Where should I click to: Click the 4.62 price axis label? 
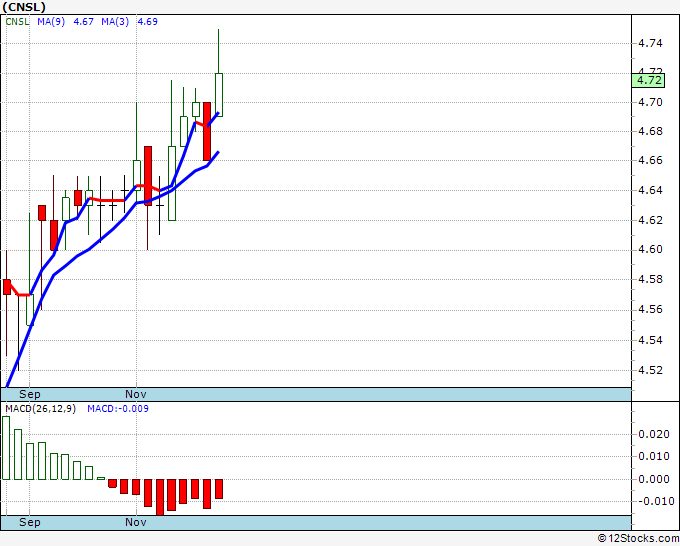(x=651, y=220)
